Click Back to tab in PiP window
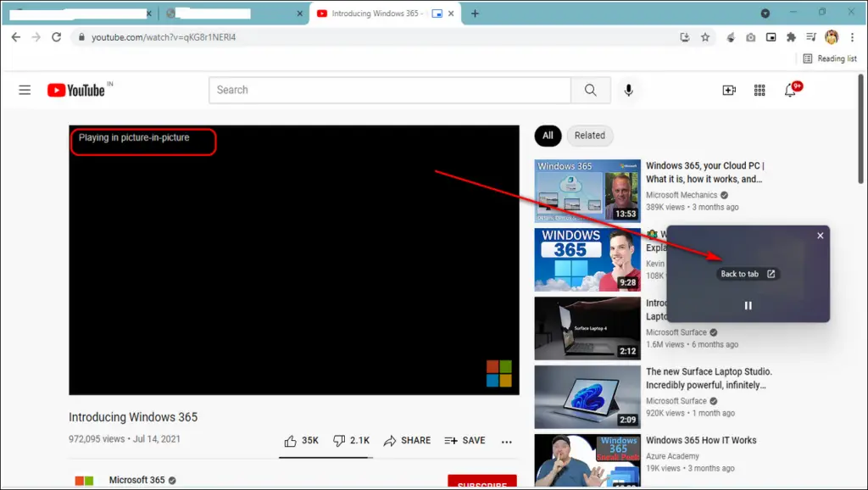 [x=748, y=274]
